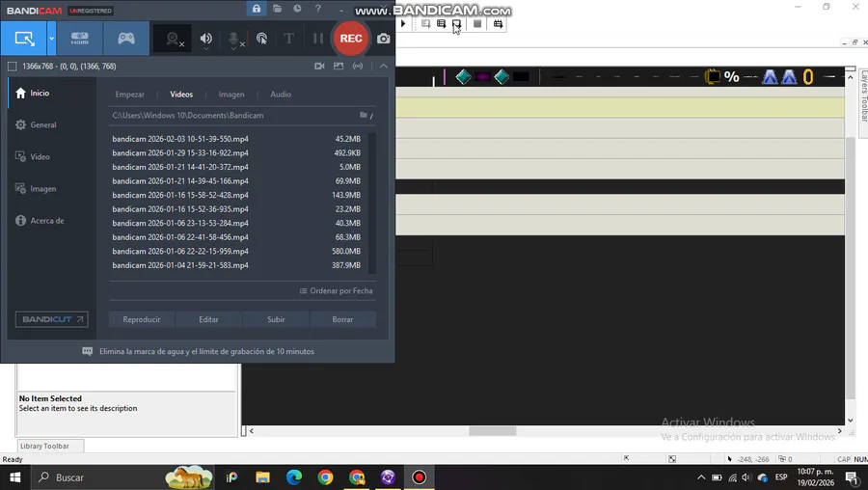Take a screenshot with the camera icon
Image resolution: width=868 pixels, height=490 pixels.
383,39
